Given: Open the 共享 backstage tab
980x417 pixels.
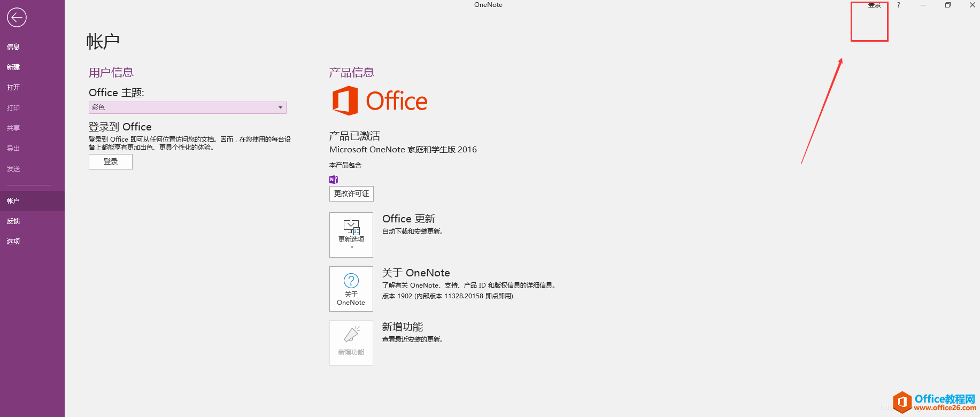Looking at the screenshot, I should coord(32,128).
